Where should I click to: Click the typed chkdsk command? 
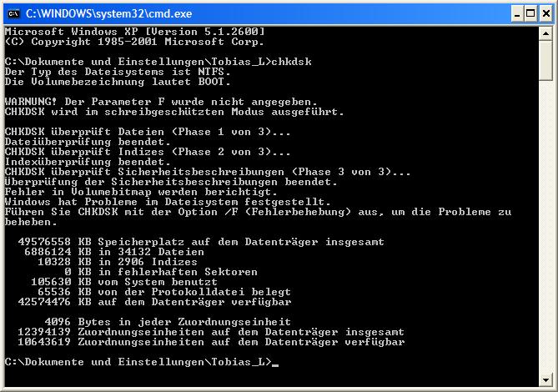click(291, 62)
